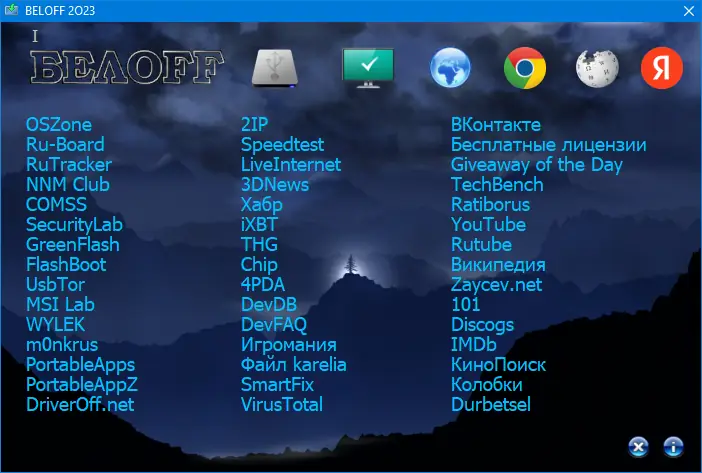702x473 pixels.
Task: Open Бесплатные лицензии link
Action: 549,145
